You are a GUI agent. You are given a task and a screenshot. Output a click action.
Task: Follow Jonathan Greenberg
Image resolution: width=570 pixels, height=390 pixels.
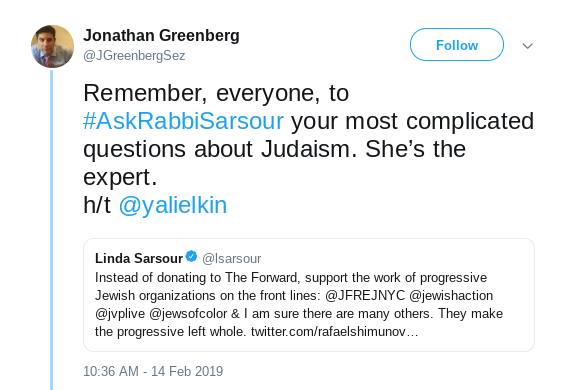(457, 45)
